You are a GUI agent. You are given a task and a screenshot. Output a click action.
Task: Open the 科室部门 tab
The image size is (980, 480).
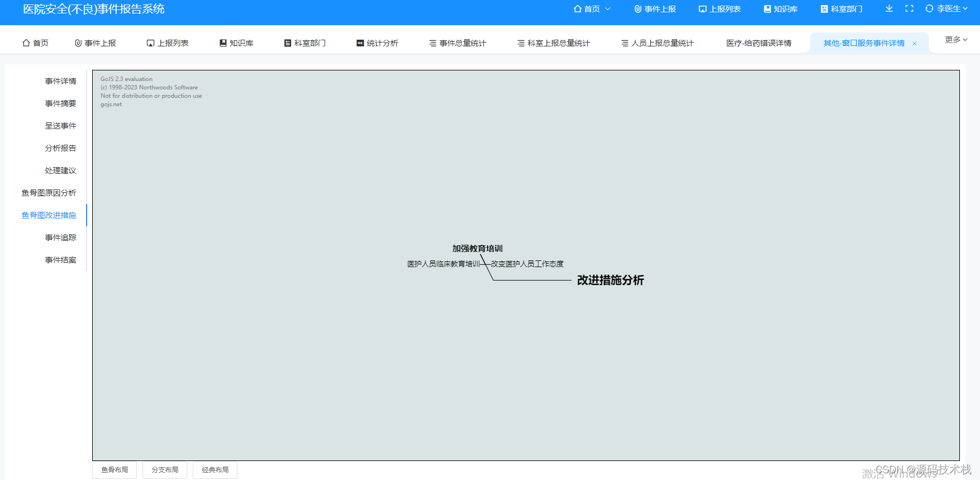tap(305, 43)
